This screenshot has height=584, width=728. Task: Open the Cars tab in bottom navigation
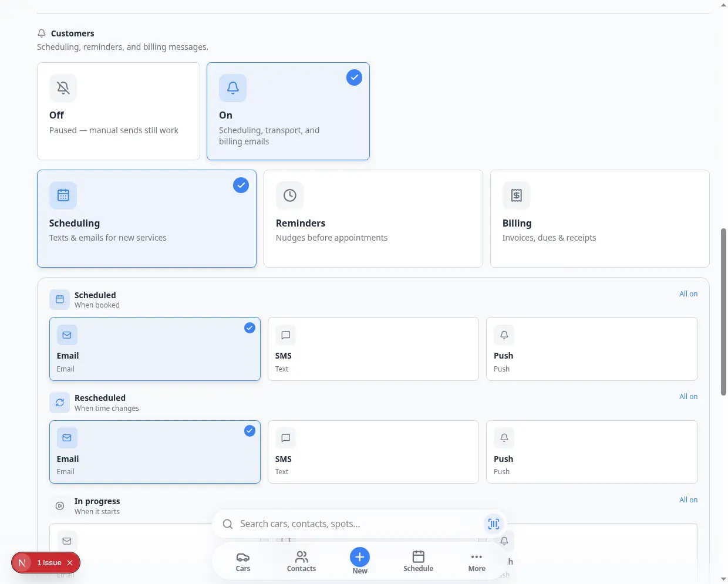coord(243,562)
